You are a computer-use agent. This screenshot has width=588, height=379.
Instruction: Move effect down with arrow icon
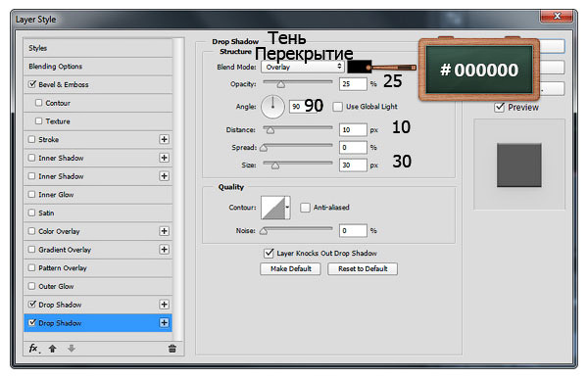click(x=72, y=349)
